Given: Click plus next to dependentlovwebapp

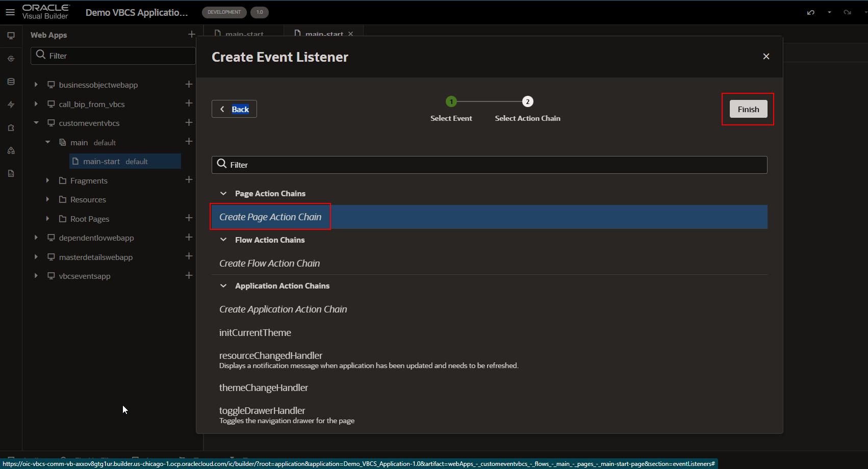Looking at the screenshot, I should (x=189, y=237).
